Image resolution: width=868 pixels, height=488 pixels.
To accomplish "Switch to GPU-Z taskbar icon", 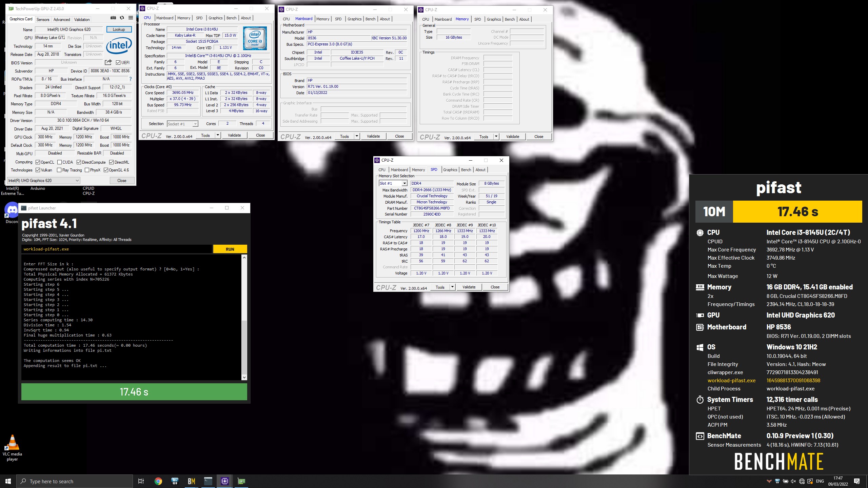I will [241, 481].
